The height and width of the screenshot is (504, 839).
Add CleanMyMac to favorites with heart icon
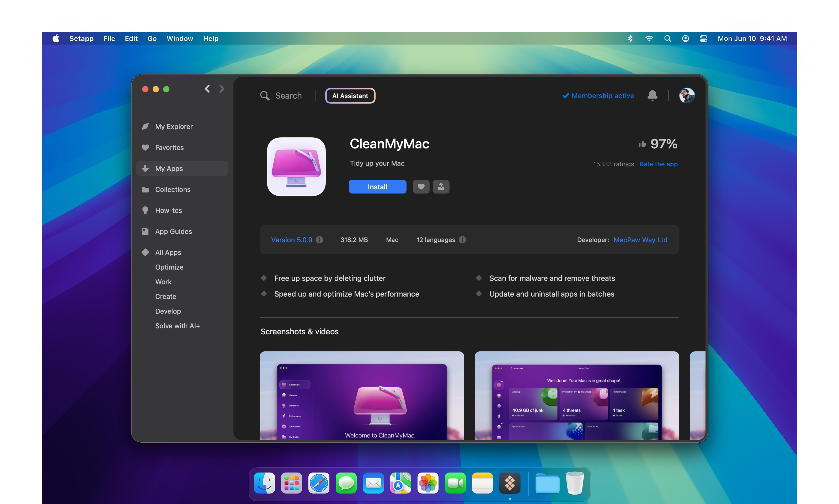pos(421,187)
